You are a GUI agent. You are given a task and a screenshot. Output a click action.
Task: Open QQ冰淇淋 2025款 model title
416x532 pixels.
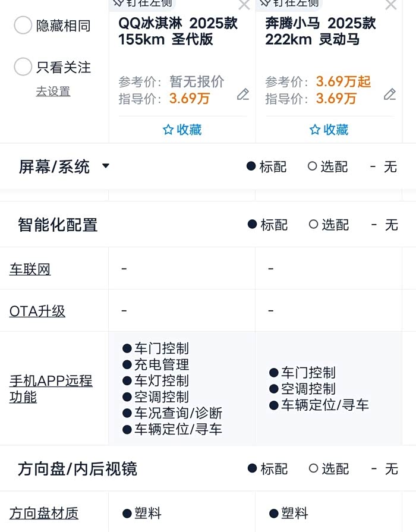178,32
